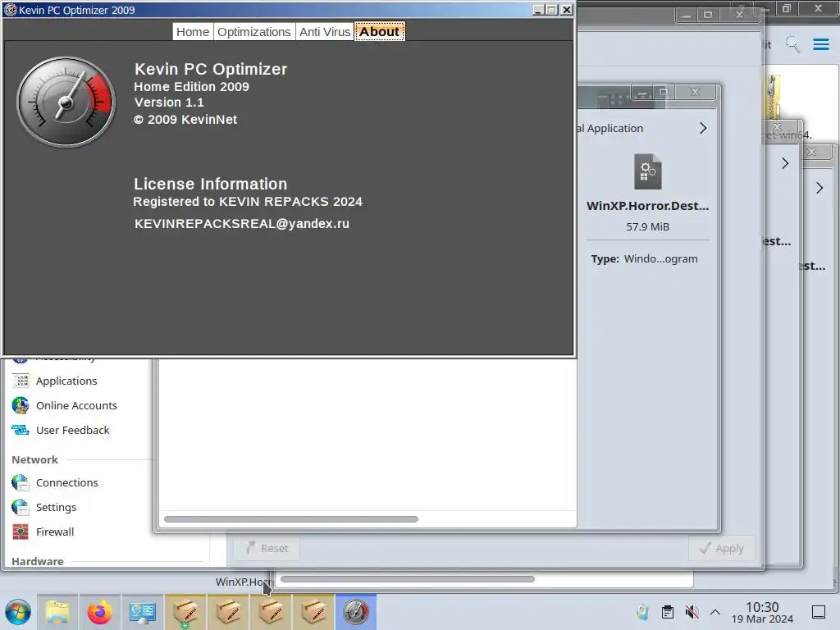Viewport: 840px width, 630px height.
Task: Open the Optimizations tab
Action: click(x=254, y=32)
